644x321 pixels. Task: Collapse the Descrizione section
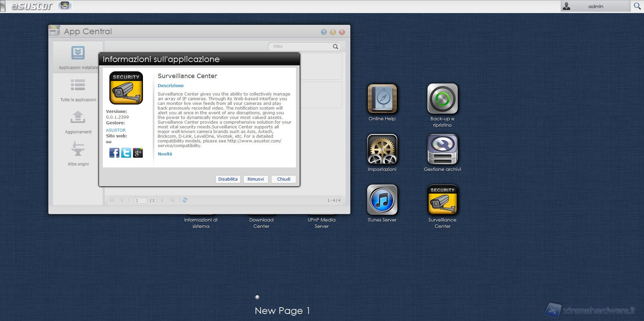170,85
